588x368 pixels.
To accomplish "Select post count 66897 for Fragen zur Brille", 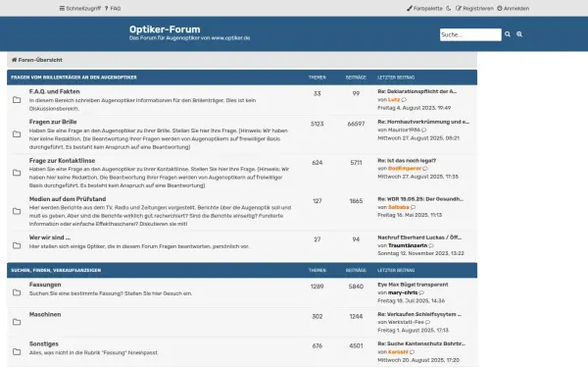I will pos(356,124).
